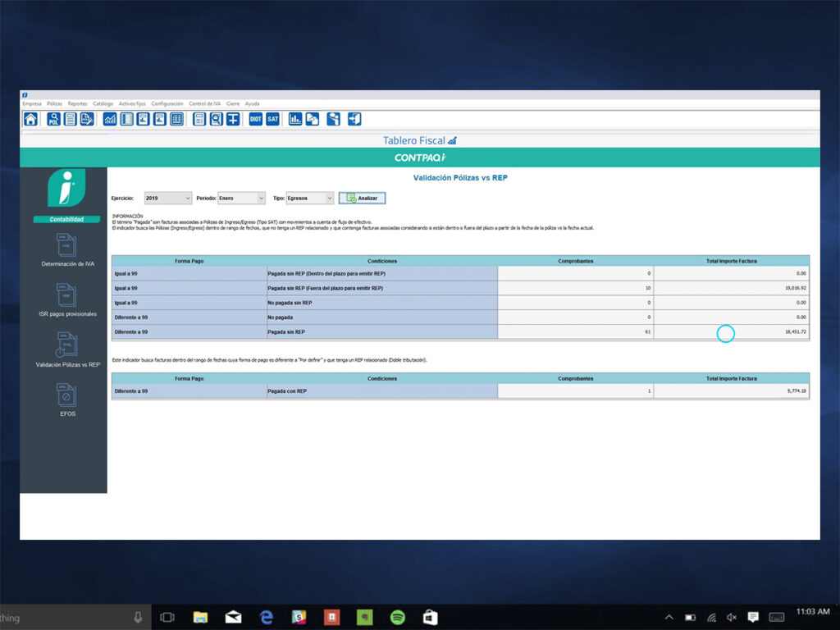Open the Control de IVA menu
This screenshot has height=630, width=840.
[x=204, y=104]
